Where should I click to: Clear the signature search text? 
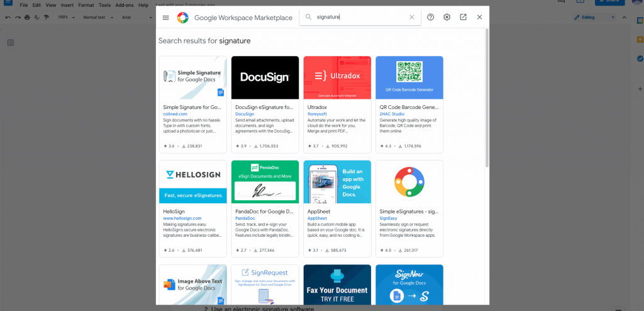[412, 17]
